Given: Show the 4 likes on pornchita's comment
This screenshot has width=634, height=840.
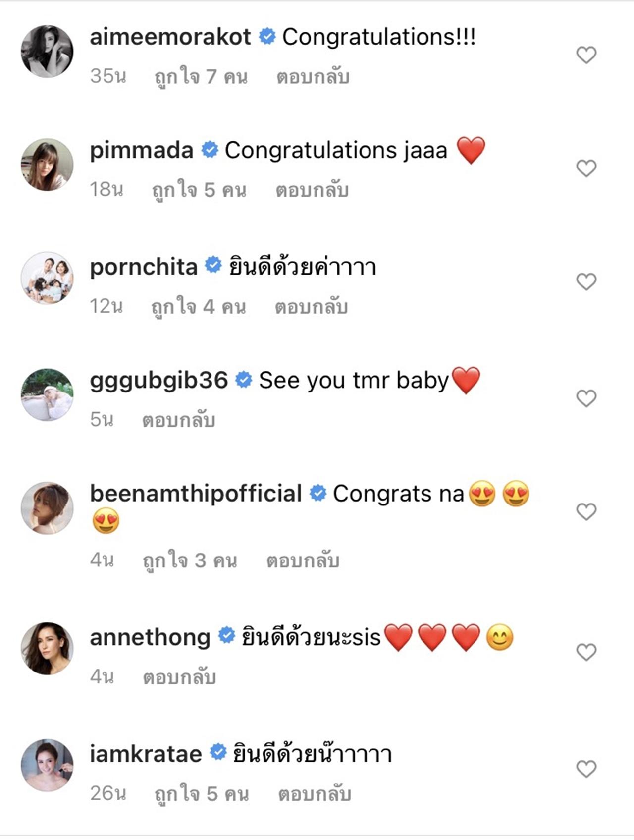Looking at the screenshot, I should 199,307.
